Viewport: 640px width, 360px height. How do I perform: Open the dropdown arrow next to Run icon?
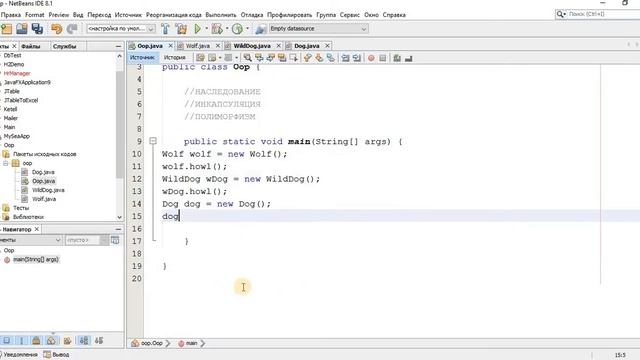[206, 29]
